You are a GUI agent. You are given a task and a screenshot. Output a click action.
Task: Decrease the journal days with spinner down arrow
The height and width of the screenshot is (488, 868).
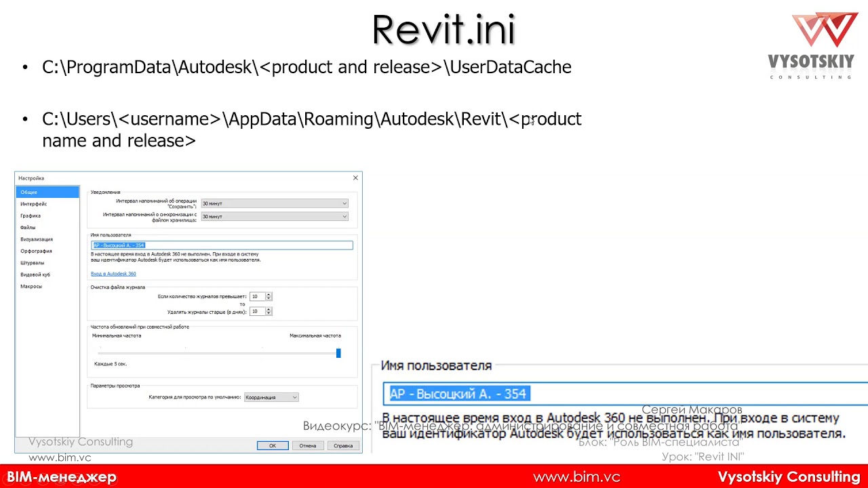point(269,313)
